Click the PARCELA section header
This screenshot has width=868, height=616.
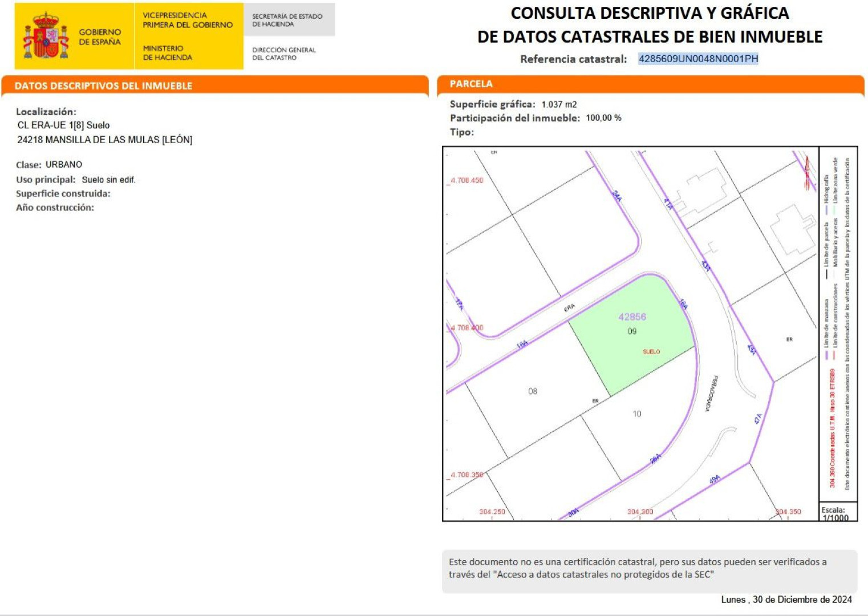[x=471, y=84]
